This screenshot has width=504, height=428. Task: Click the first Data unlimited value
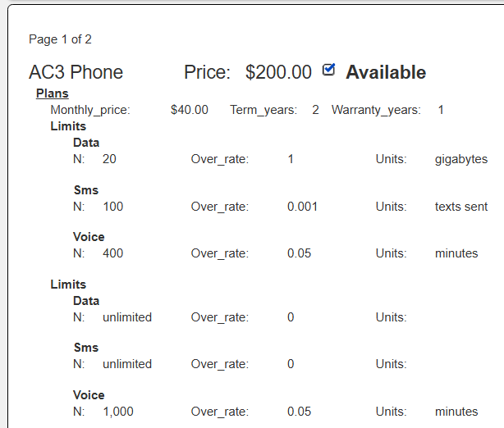click(x=127, y=317)
